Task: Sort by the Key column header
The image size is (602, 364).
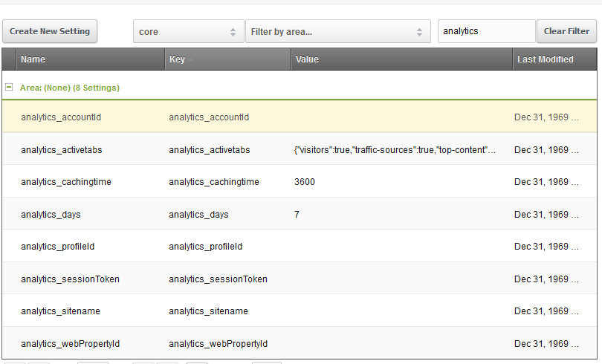Action: pyautogui.click(x=177, y=59)
